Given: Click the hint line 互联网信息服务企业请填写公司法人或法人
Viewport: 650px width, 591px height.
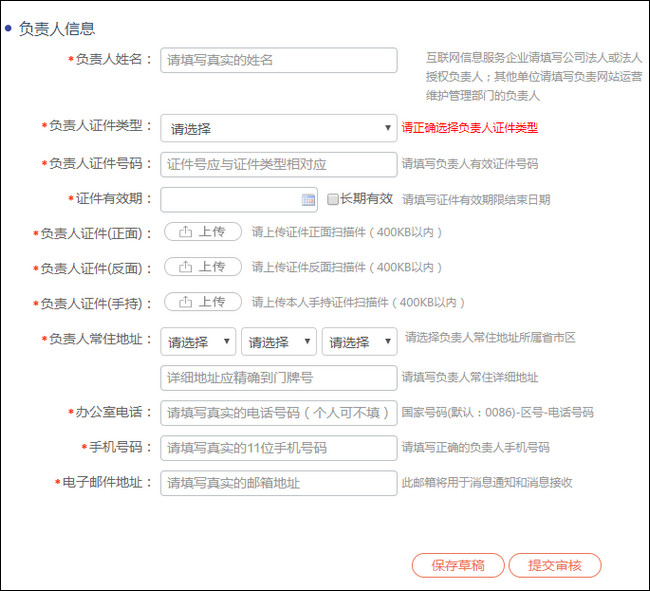Looking at the screenshot, I should (x=534, y=58).
